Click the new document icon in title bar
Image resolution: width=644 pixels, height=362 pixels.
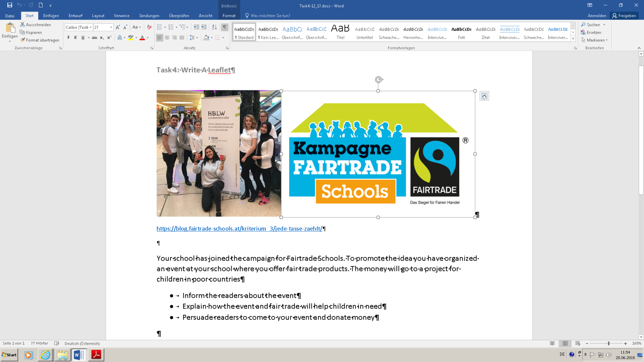(x=41, y=5)
